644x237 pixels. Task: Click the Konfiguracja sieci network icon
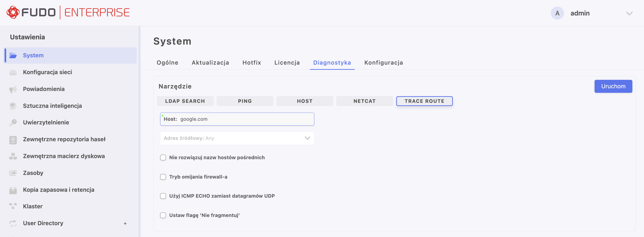(13, 72)
